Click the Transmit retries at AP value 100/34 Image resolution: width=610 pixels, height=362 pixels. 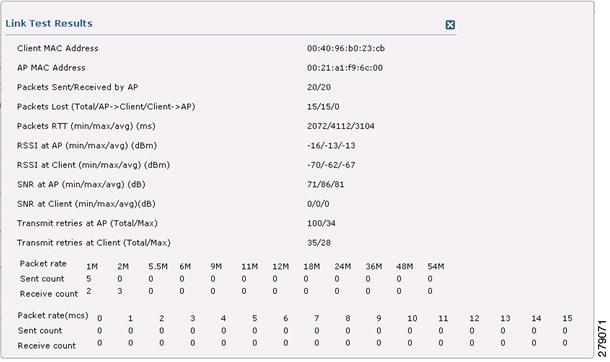coord(321,224)
